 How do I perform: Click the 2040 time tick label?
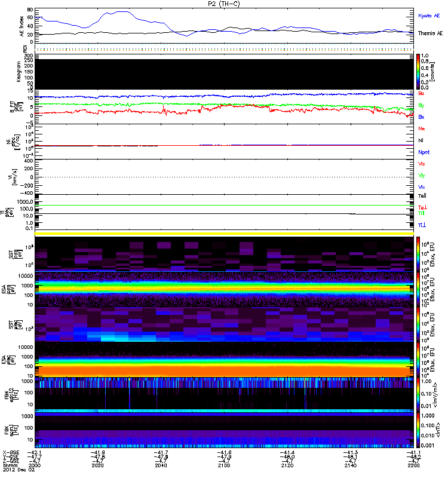click(x=161, y=465)
